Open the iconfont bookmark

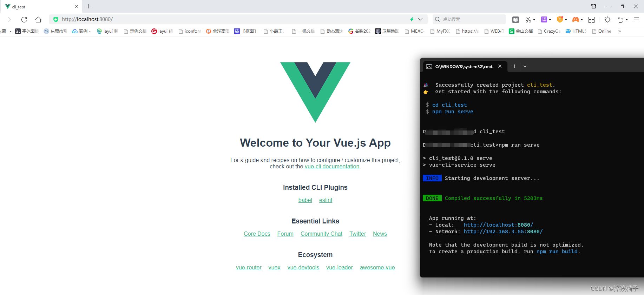coord(190,31)
